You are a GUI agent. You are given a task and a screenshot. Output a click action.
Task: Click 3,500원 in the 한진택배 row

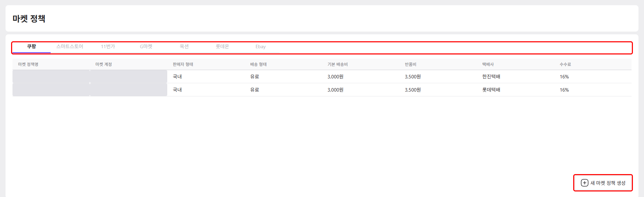413,77
